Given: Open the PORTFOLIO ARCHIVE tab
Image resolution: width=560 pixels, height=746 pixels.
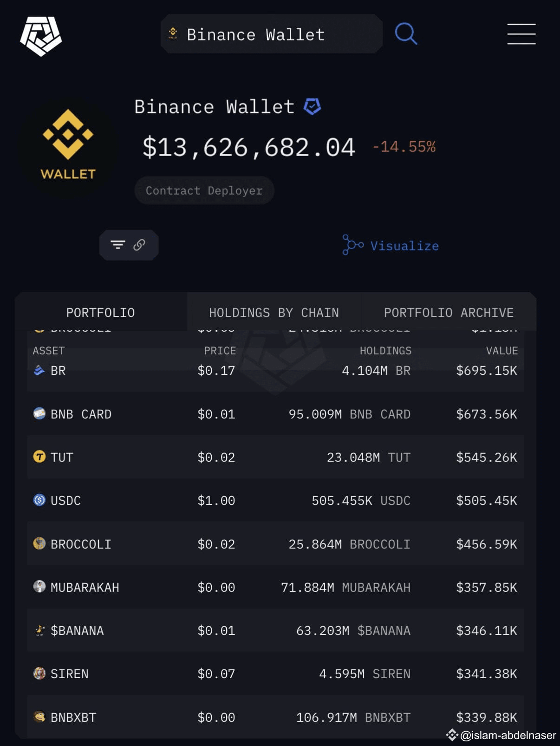Looking at the screenshot, I should click(448, 312).
